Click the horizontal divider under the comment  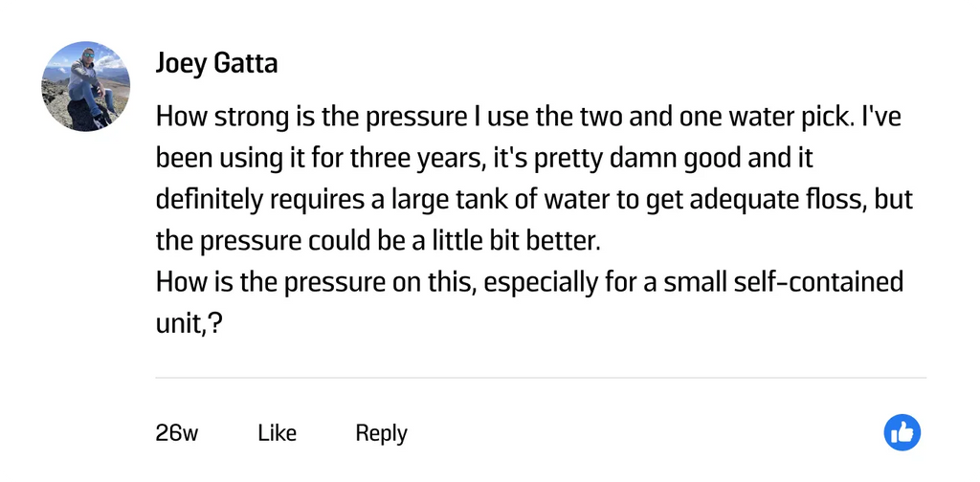pos(541,378)
